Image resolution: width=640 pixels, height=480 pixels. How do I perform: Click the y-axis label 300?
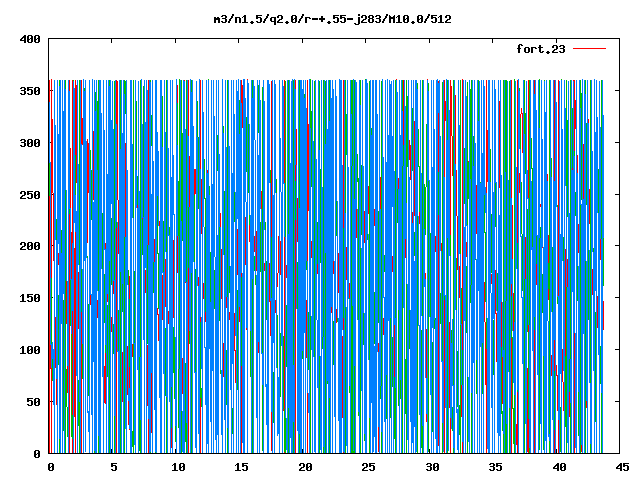pyautogui.click(x=30, y=143)
